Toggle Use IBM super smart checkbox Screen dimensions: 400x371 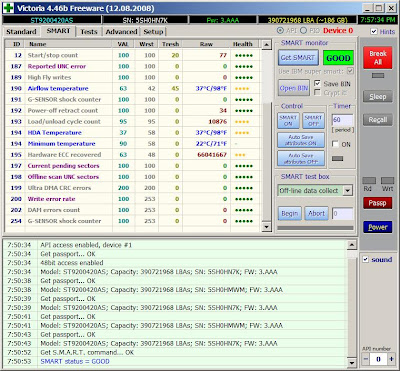[x=350, y=71]
